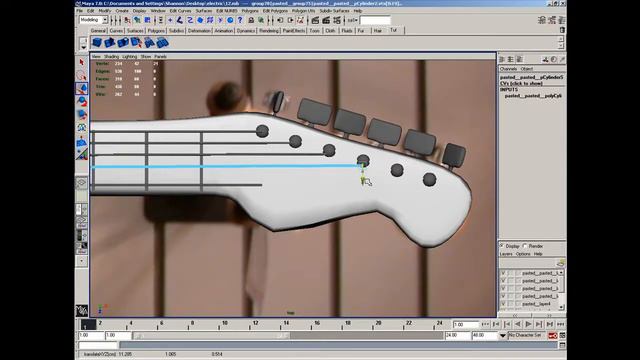Open the Edit Polygons menu
This screenshot has width=640, height=360.
pyautogui.click(x=276, y=11)
